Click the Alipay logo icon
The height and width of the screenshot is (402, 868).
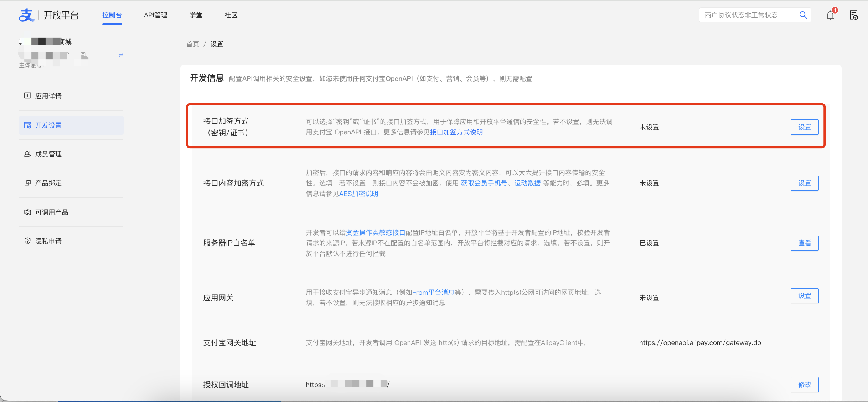click(x=26, y=15)
